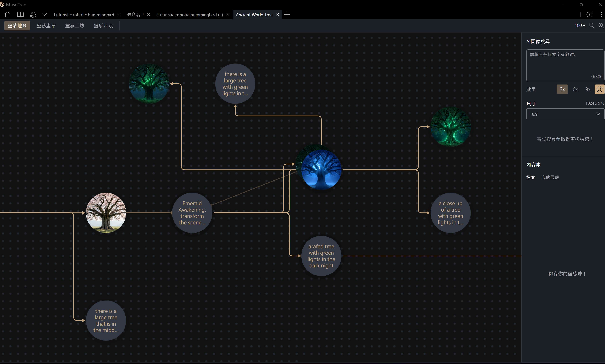Switch to Futuristic robotic hummingbird tab
The width and height of the screenshot is (605, 364).
point(84,15)
